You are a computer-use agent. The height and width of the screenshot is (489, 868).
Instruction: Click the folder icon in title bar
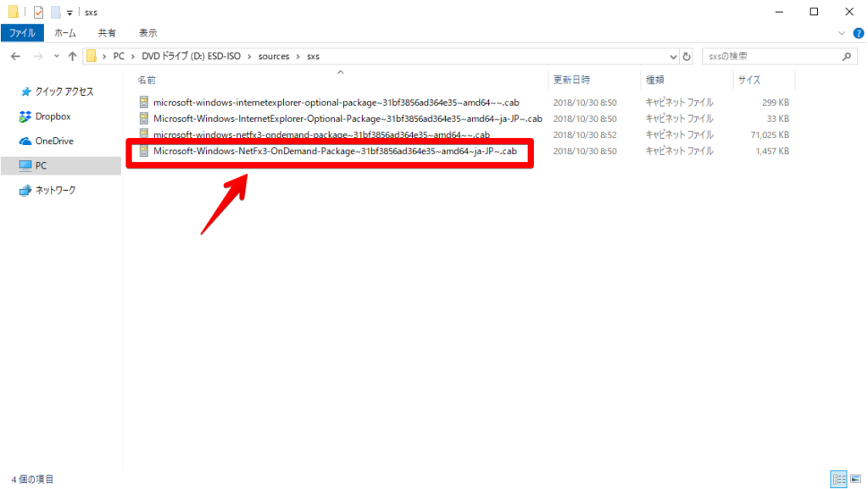coord(14,12)
